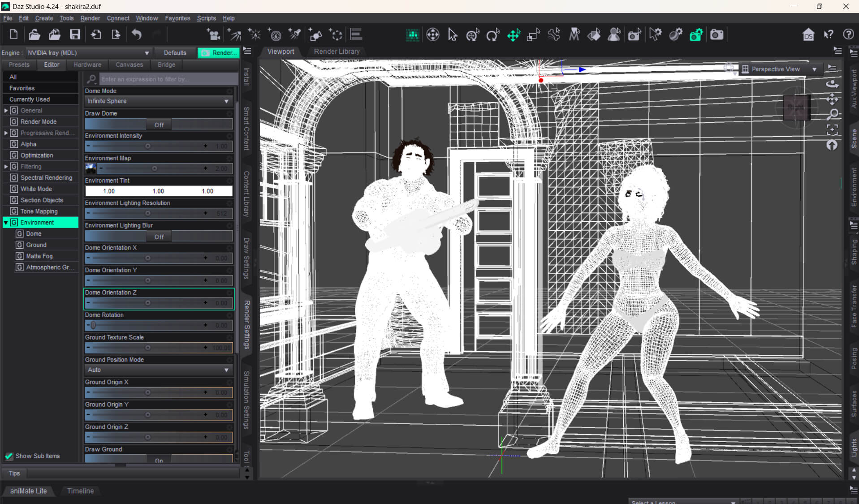Save the scene using the floppy disk icon
The image size is (859, 504).
[x=75, y=34]
